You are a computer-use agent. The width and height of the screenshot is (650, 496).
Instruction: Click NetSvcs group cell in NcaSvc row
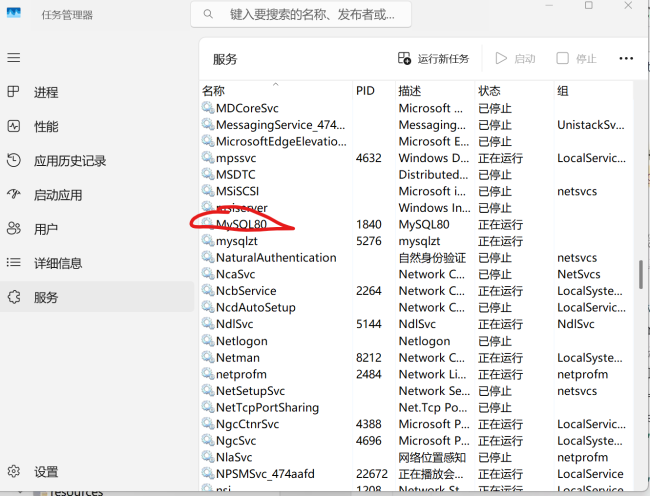point(579,274)
